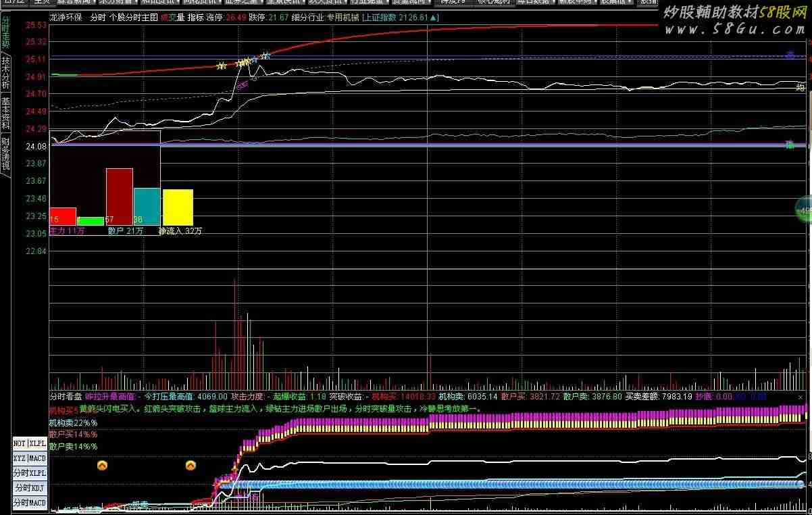
Task: Click the 跌停 21.67 value
Action: [x=269, y=17]
